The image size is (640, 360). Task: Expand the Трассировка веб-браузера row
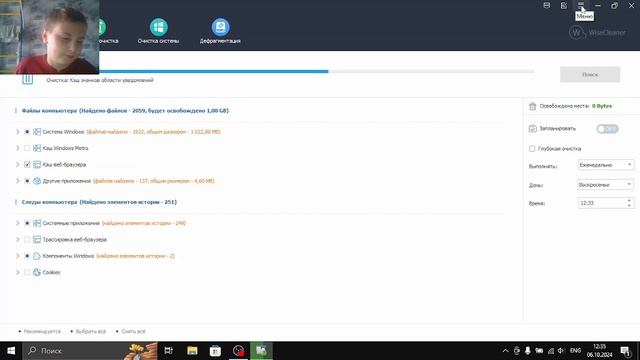pyautogui.click(x=18, y=240)
